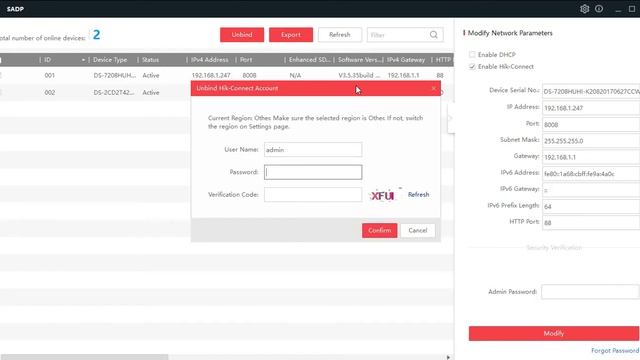The width and height of the screenshot is (640, 360).
Task: Click the XFUI captcha image
Action: click(383, 195)
